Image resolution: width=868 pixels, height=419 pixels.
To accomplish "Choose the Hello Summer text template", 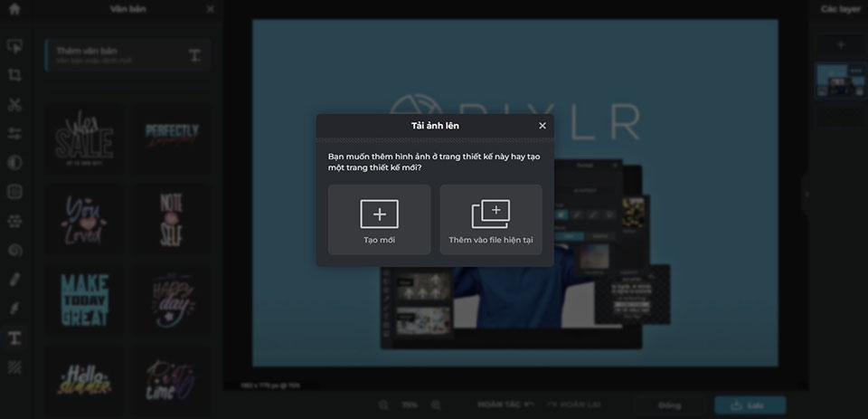I will [84, 381].
